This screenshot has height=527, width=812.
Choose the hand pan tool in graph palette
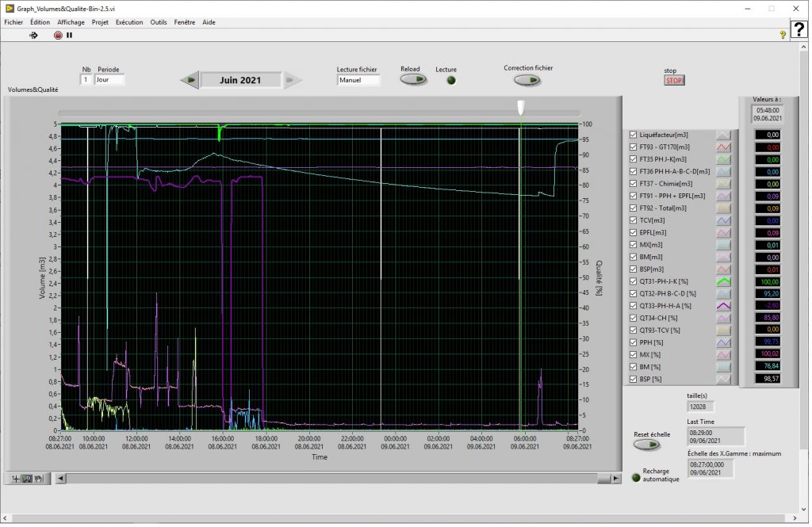[37, 478]
